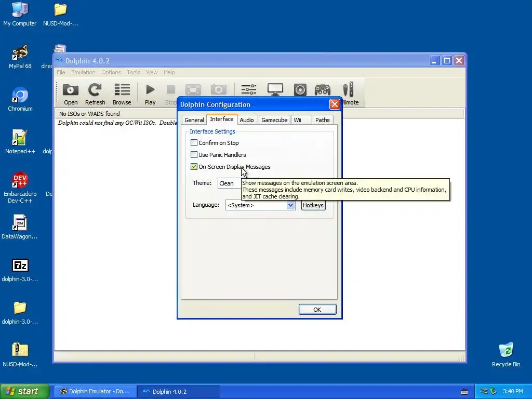Open the Recycle Bin
532x399 pixels.
click(x=506, y=355)
